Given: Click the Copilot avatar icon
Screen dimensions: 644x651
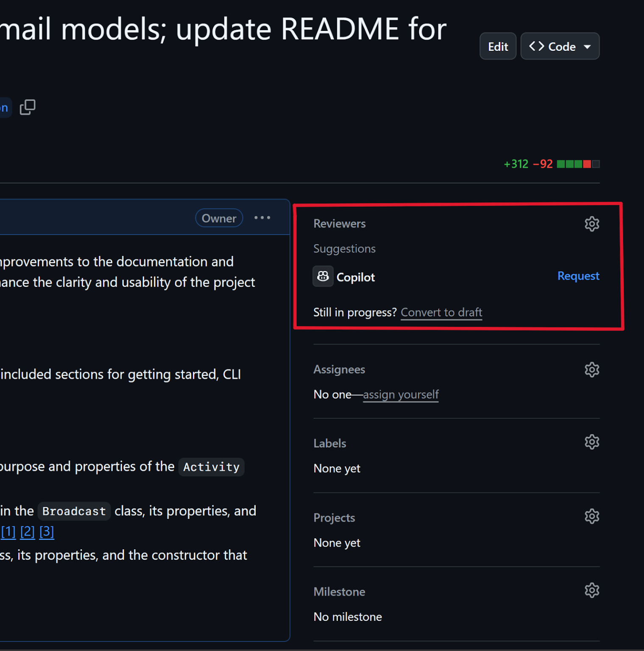Looking at the screenshot, I should [323, 276].
